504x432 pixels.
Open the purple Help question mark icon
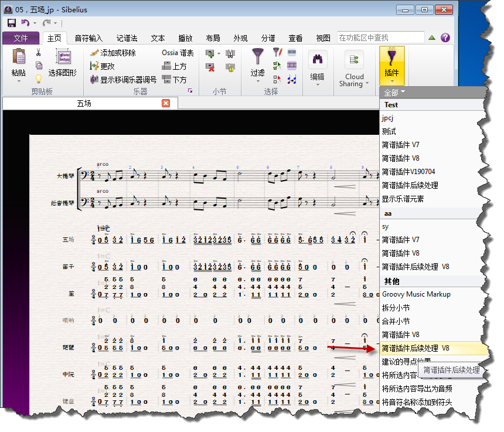tap(445, 38)
